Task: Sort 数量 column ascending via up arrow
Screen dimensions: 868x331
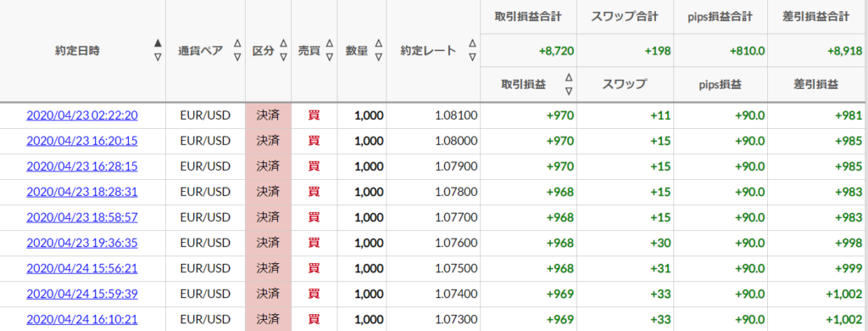Action: [378, 43]
